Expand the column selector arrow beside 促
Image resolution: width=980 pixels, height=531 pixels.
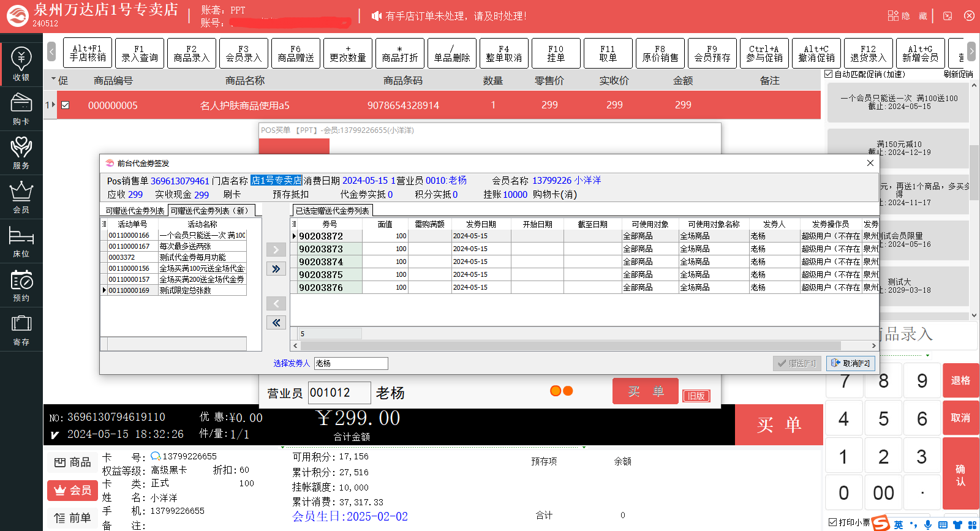53,80
